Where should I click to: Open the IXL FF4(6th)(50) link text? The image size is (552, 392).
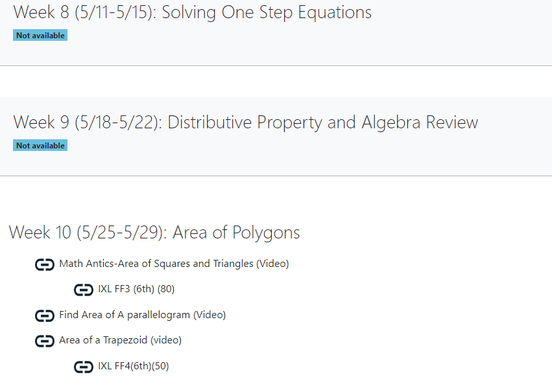pyautogui.click(x=134, y=366)
